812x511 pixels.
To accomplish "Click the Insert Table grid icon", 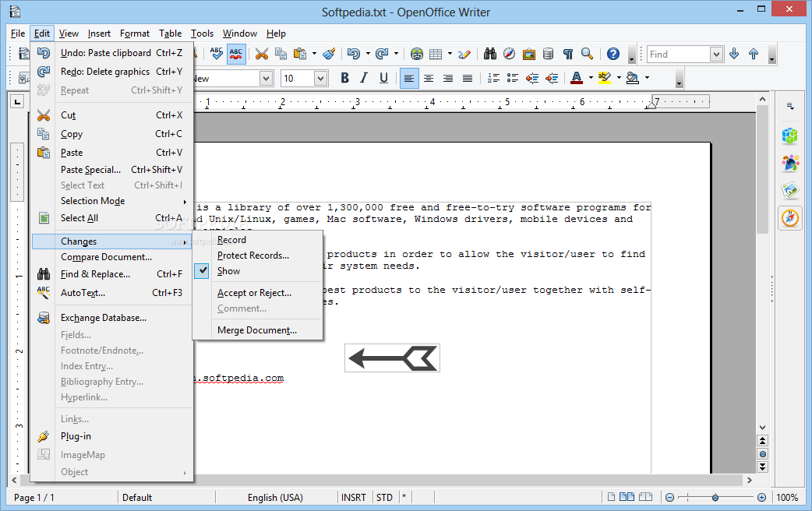I will click(436, 54).
